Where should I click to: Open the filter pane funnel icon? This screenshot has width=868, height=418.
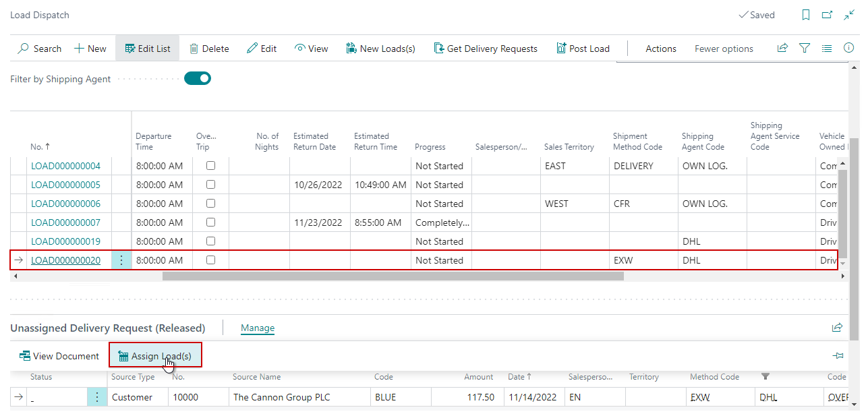(805, 48)
